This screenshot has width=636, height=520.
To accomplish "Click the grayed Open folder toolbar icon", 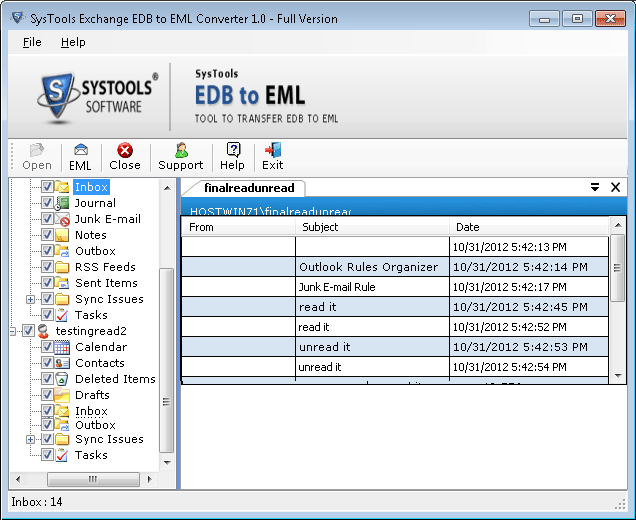I will coord(37,150).
